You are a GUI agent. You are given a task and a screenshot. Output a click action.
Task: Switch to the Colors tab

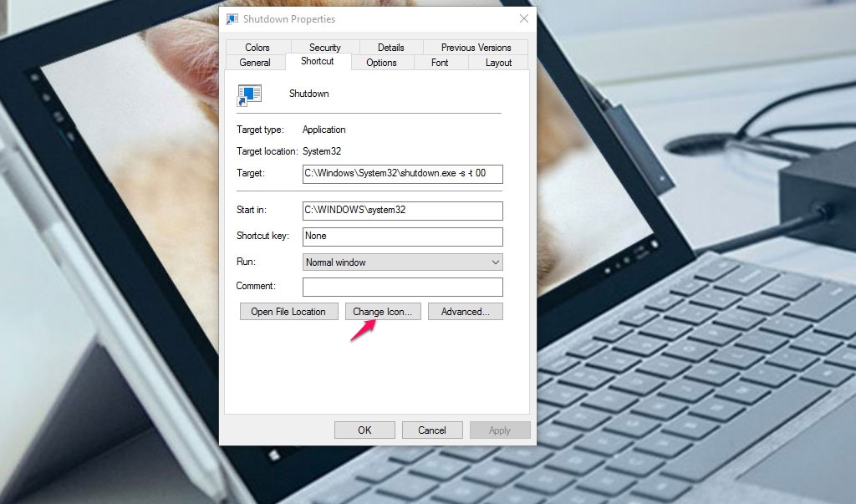click(x=257, y=48)
